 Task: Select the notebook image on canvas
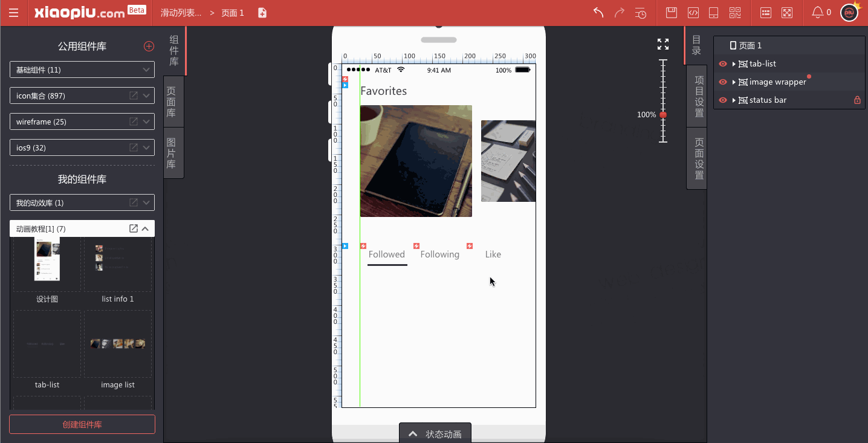pyautogui.click(x=416, y=161)
